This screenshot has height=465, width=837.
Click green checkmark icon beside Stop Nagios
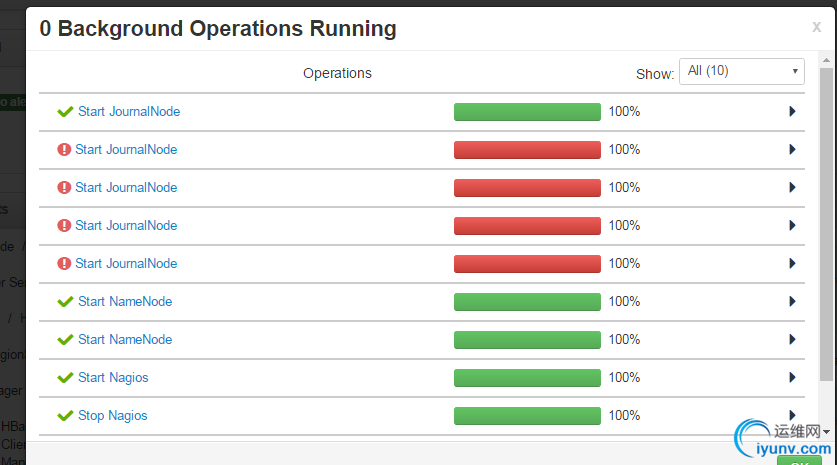click(x=65, y=416)
